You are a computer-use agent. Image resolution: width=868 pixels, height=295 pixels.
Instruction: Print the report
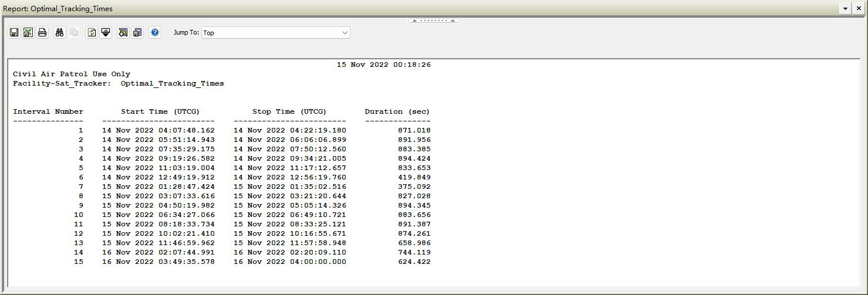[42, 33]
